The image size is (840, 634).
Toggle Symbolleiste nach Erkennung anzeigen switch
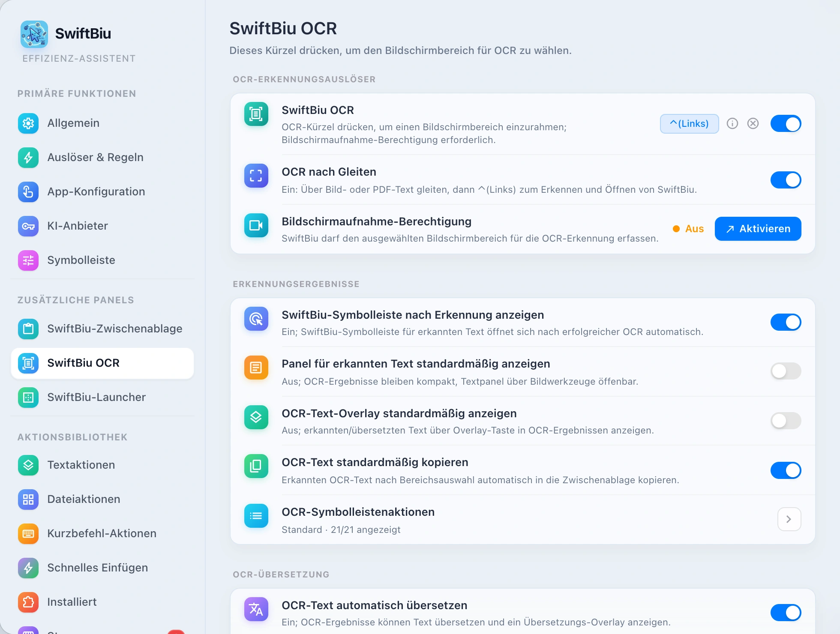[x=786, y=322]
